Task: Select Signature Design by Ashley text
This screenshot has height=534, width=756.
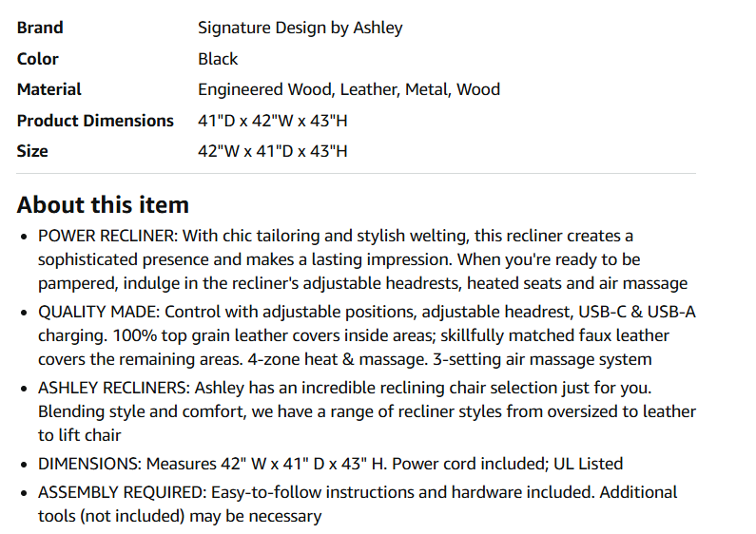Action: click(x=300, y=28)
